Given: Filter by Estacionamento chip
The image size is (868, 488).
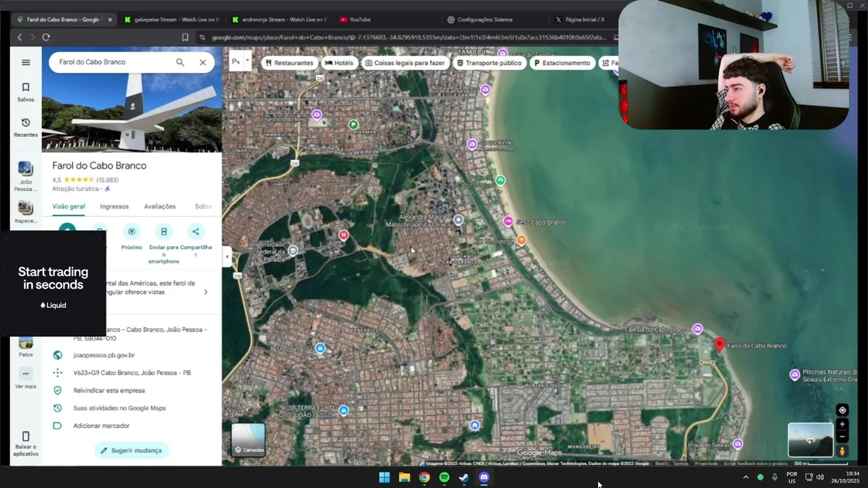Looking at the screenshot, I should tap(562, 63).
